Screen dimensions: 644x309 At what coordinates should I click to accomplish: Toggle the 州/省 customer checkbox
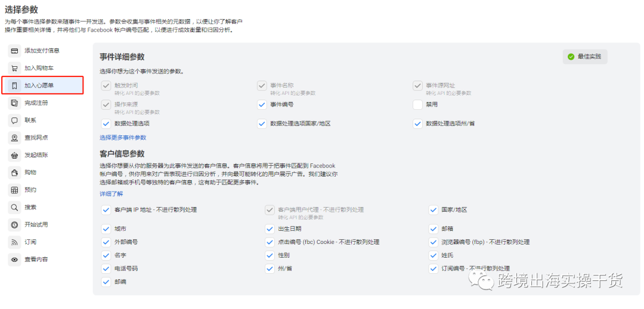(x=270, y=268)
